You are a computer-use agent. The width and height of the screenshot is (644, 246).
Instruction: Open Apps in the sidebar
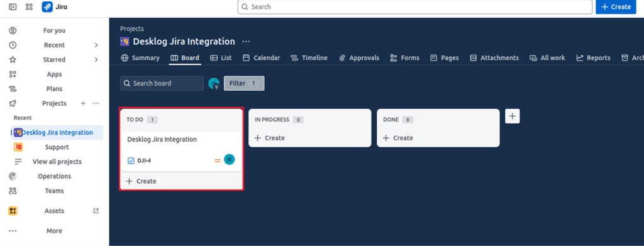[54, 74]
